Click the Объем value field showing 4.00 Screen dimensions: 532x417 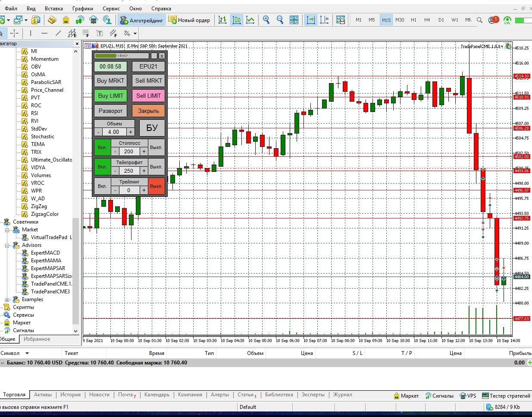[x=114, y=132]
